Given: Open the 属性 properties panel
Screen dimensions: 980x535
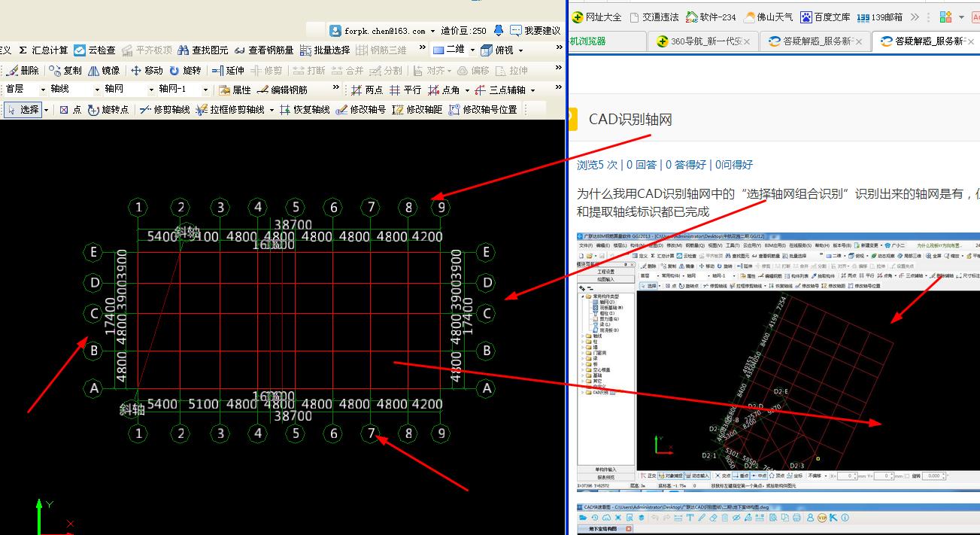Looking at the screenshot, I should coord(235,90).
